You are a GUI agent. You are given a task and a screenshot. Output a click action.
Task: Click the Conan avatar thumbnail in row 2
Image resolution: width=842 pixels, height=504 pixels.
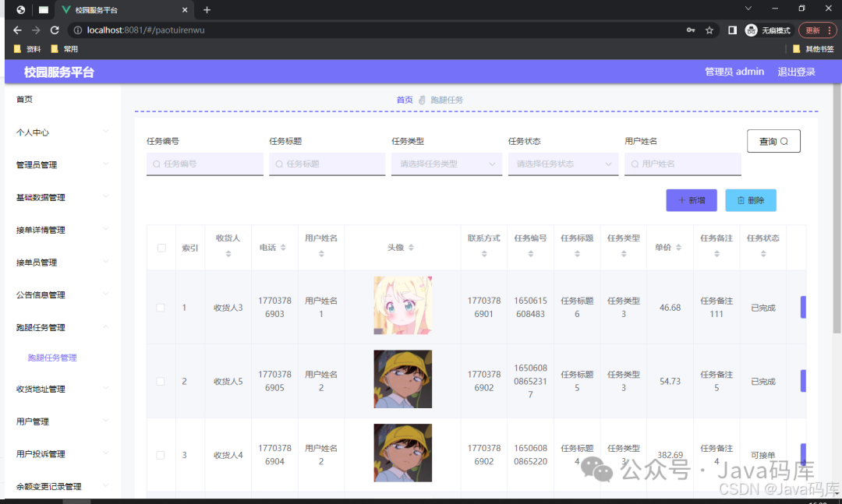coord(402,379)
